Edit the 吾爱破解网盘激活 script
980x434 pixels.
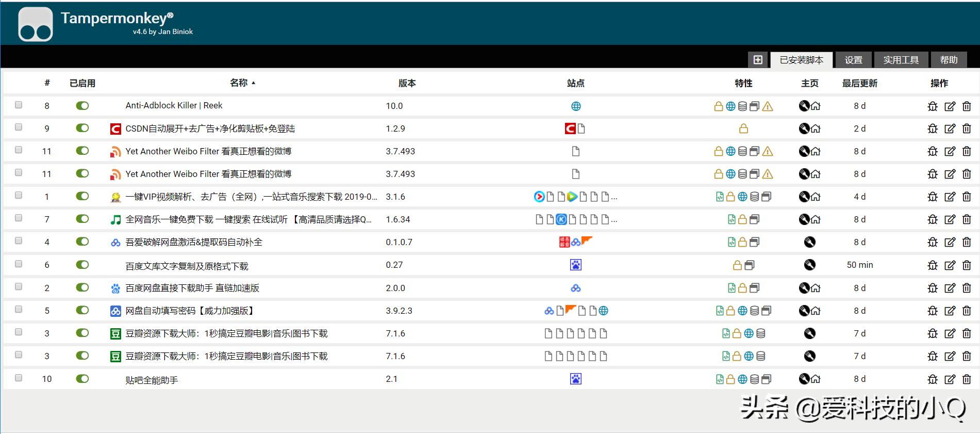950,242
